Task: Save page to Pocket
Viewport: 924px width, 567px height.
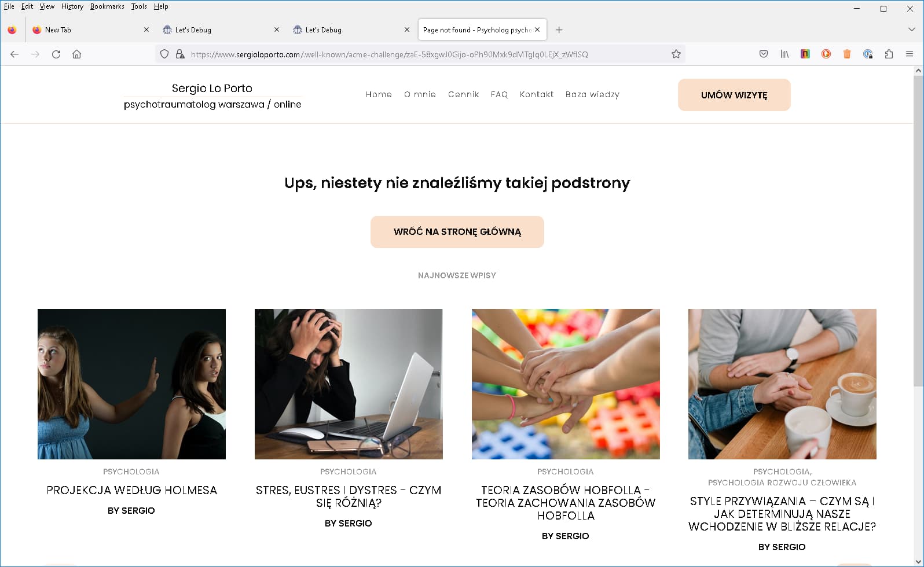Action: pyautogui.click(x=764, y=54)
